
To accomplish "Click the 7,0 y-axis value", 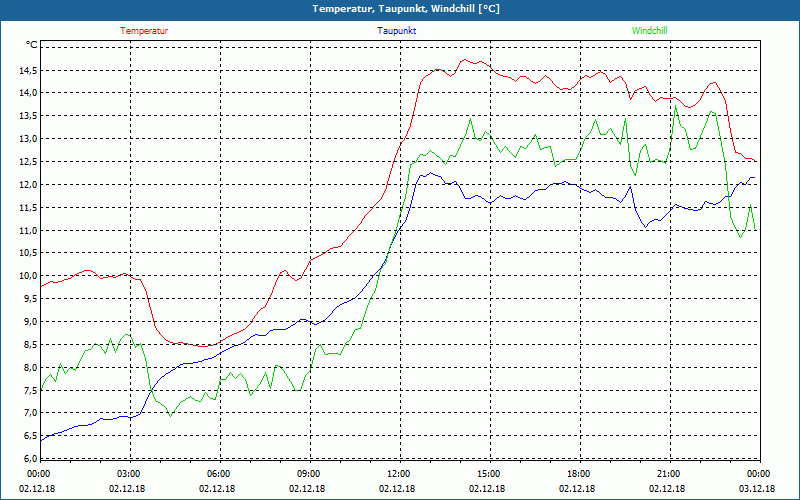I will pos(30,413).
